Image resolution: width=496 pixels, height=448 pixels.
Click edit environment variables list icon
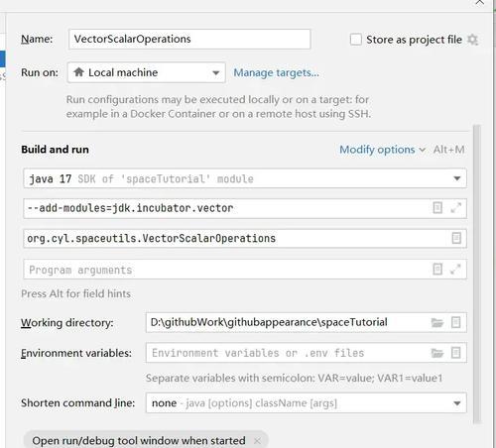click(x=455, y=353)
